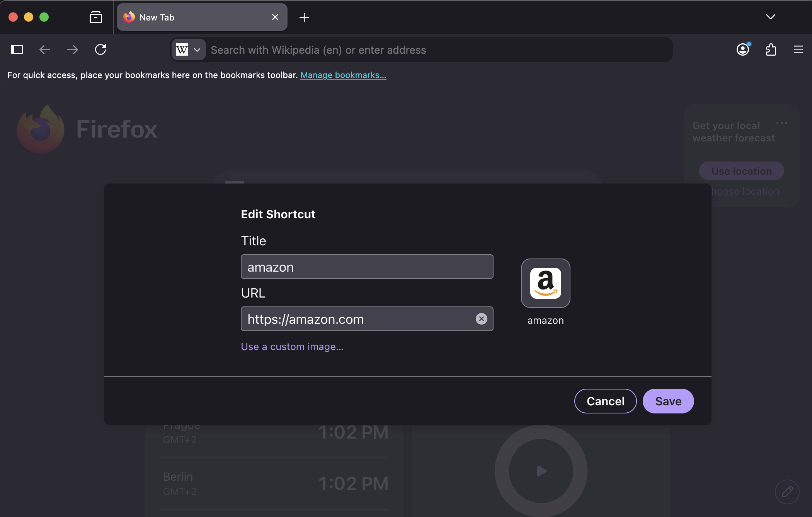This screenshot has height=517, width=812.
Task: Close the New Tab tab
Action: 275,17
